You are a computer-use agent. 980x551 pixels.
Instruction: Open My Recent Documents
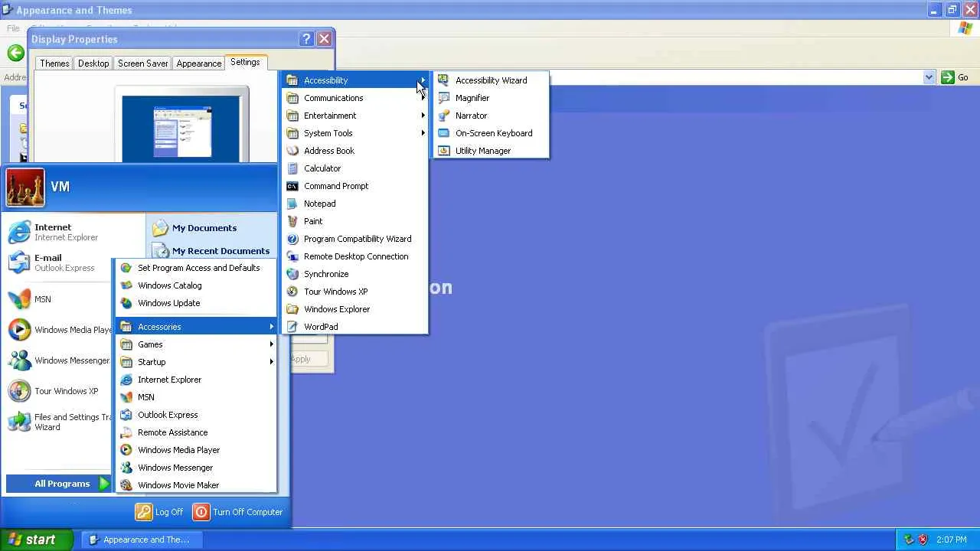(211, 251)
